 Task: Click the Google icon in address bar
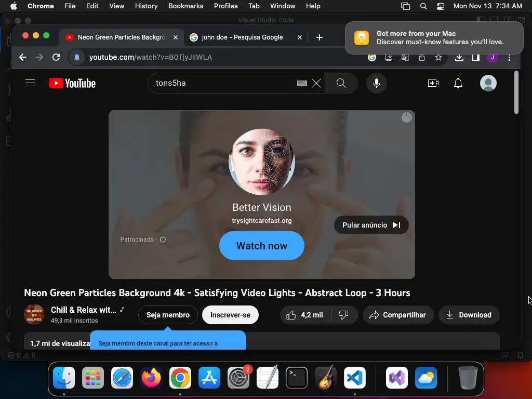tap(372, 57)
